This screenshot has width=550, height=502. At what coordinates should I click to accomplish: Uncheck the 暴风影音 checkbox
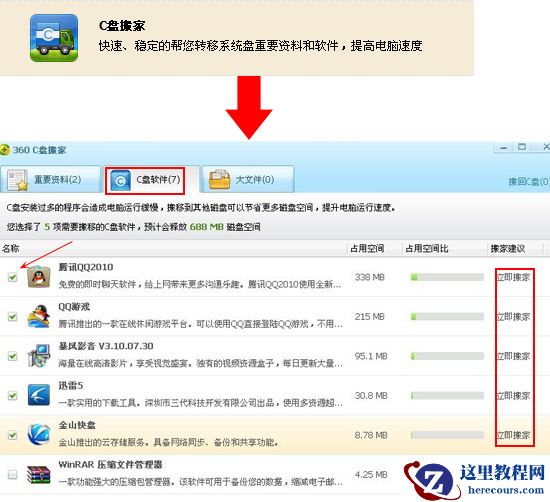point(13,356)
